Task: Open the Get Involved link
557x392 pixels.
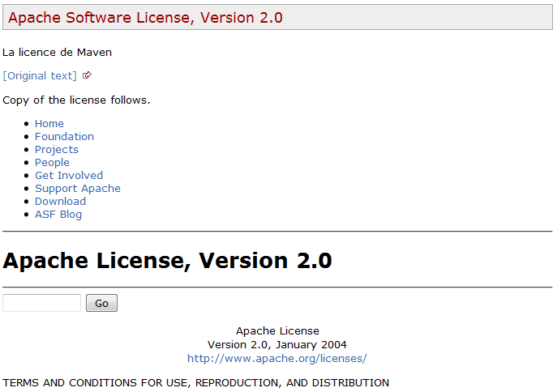Action: point(69,176)
